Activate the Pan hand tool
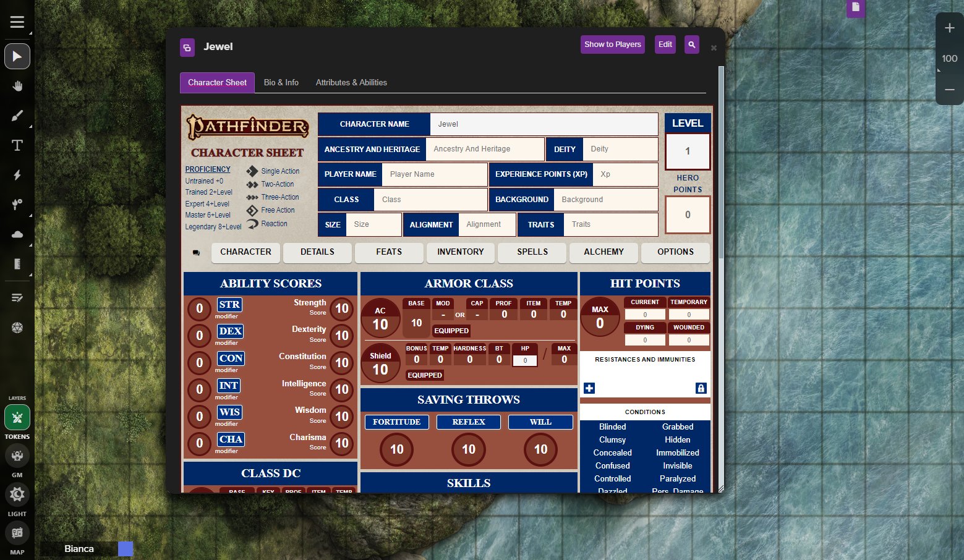 [x=17, y=86]
